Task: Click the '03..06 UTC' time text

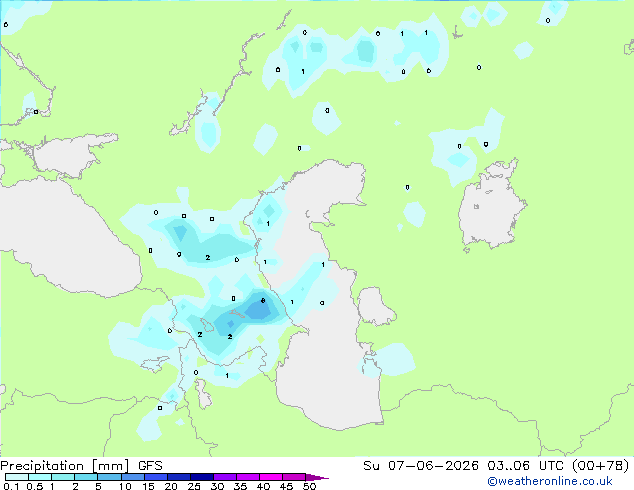Action: [x=526, y=466]
